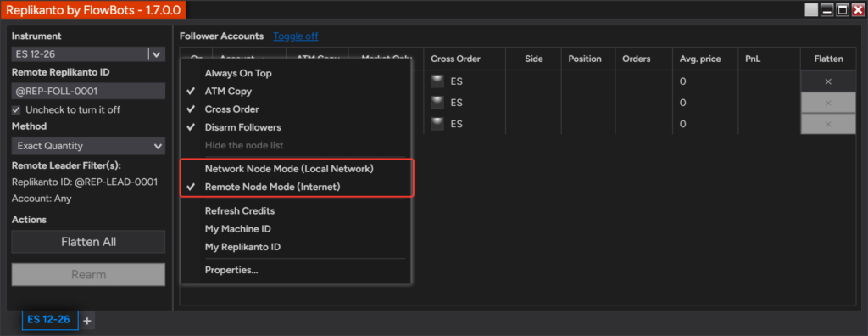Viewport: 868px width, 336px height.
Task: Click the first row's Flatten X button
Action: tap(828, 81)
